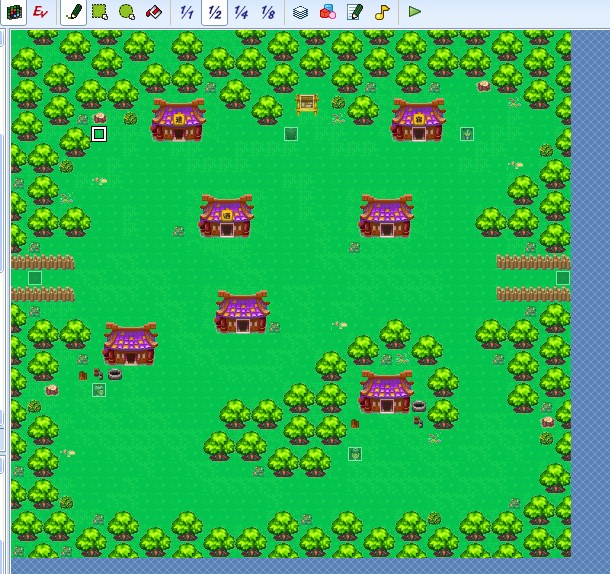Screen dimensions: 610x574
Task: Select the Rectangle drawing tool
Action: pyautogui.click(x=100, y=12)
